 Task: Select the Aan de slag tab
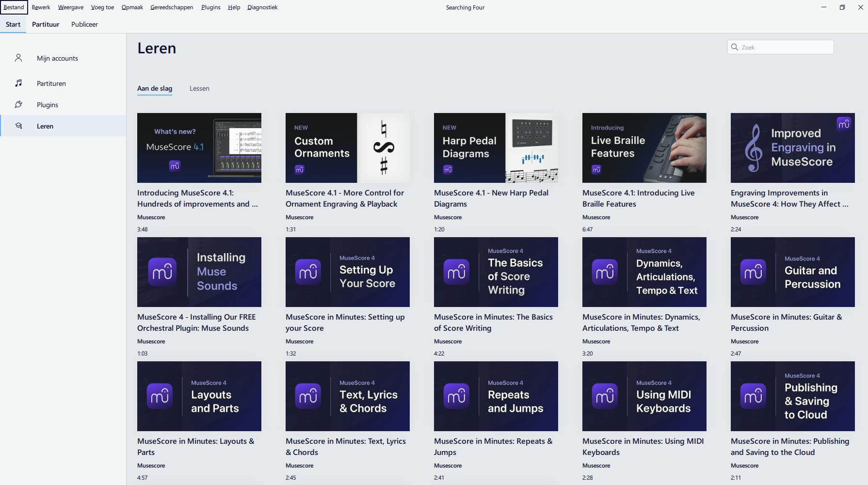[x=155, y=88]
